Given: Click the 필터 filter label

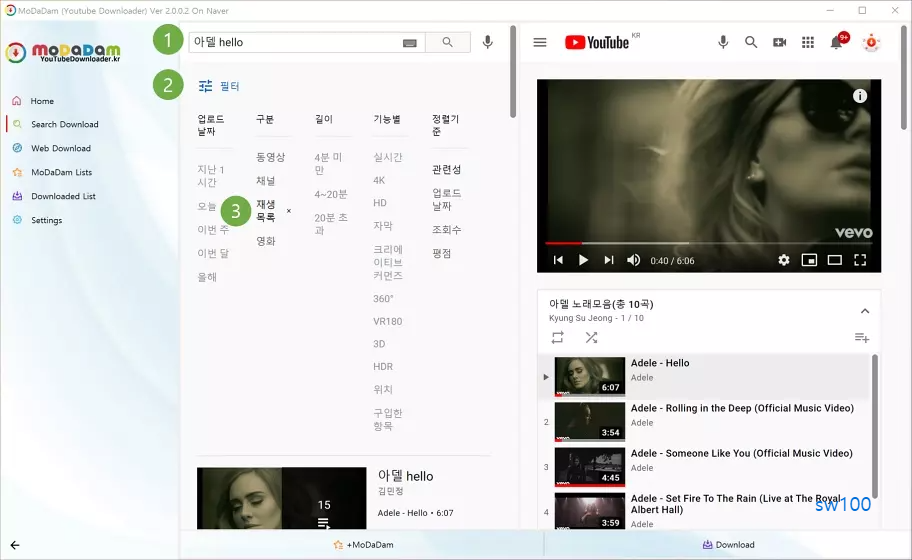Looking at the screenshot, I should tap(230, 86).
